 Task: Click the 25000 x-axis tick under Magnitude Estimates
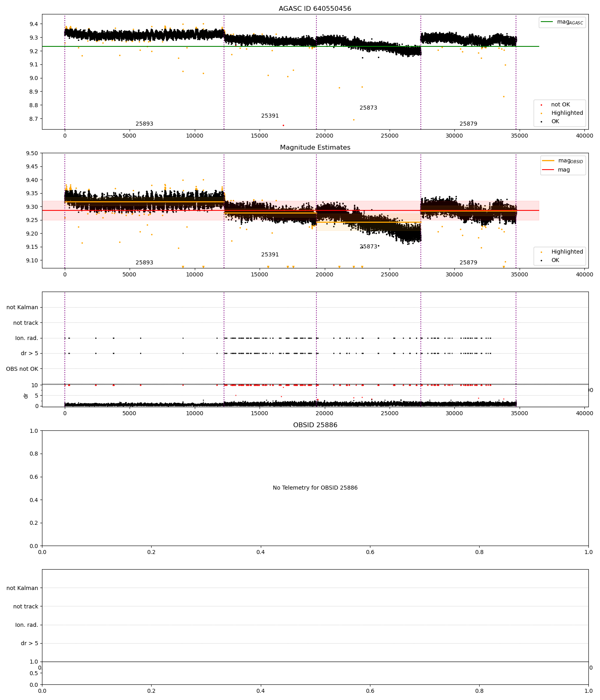390,275
